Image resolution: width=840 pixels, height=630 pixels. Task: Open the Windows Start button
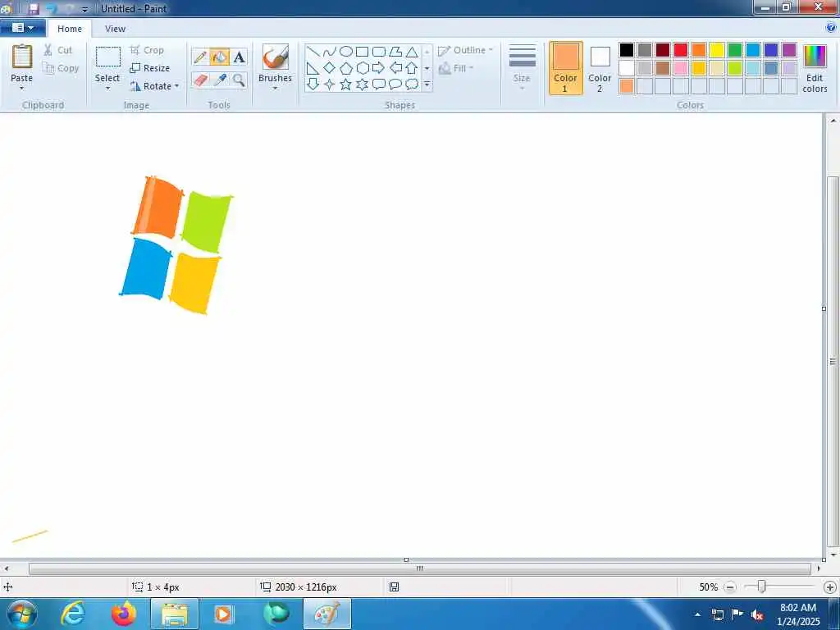click(21, 614)
